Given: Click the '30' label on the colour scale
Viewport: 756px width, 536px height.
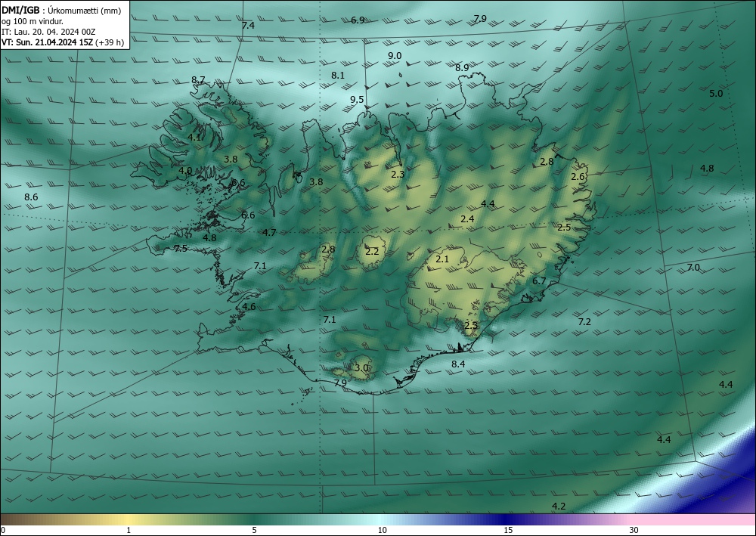Looking at the screenshot, I should tap(634, 530).
